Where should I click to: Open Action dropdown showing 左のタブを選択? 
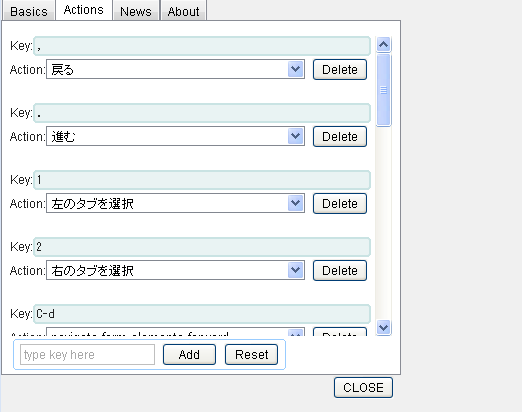[x=175, y=203]
